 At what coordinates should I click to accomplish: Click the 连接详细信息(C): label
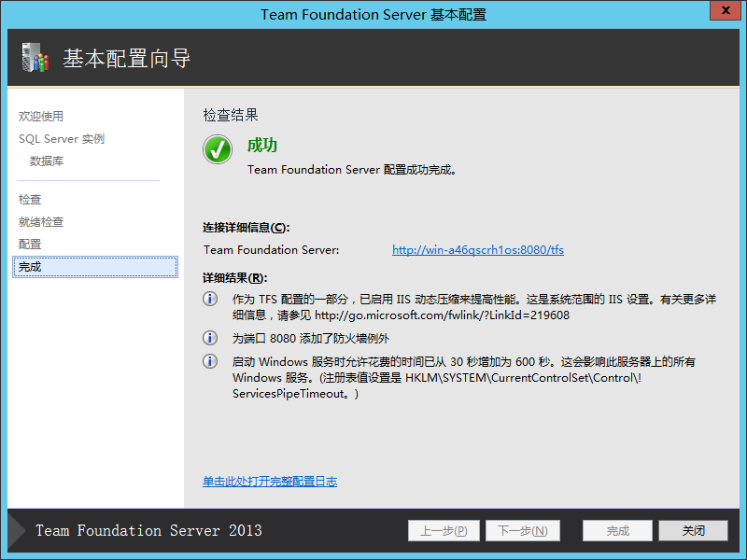point(246,228)
